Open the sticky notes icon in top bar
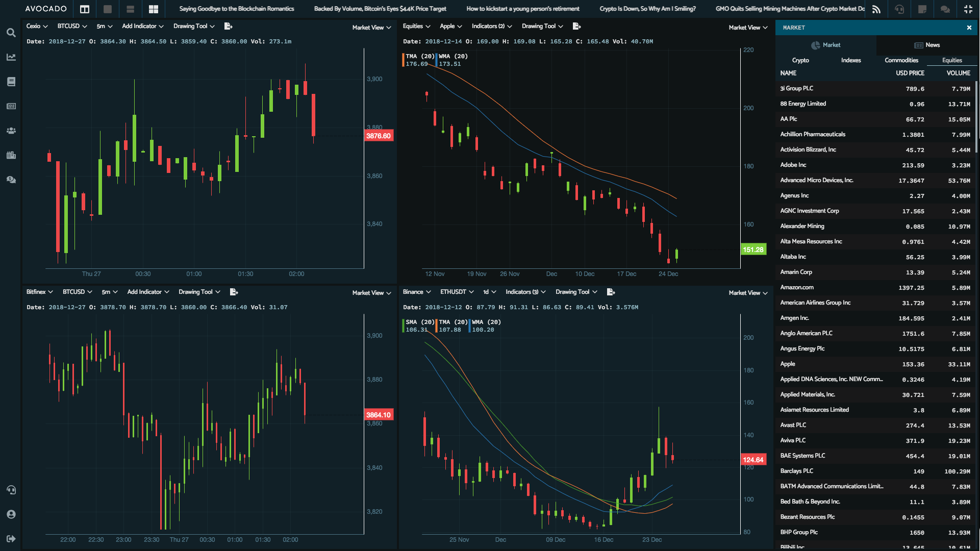 coord(922,9)
